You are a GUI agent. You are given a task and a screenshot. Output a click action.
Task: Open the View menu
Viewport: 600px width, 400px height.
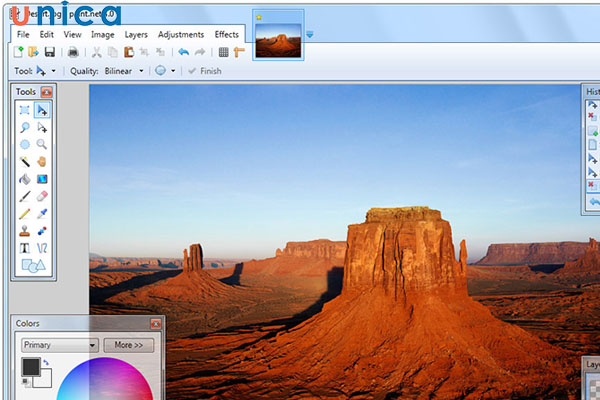point(72,34)
